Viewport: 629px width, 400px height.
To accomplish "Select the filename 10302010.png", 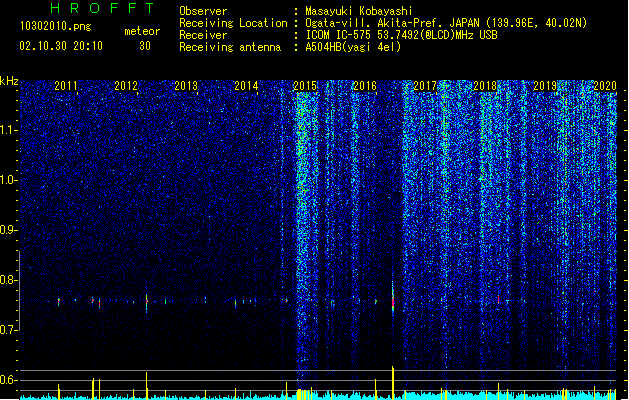I will click(55, 26).
